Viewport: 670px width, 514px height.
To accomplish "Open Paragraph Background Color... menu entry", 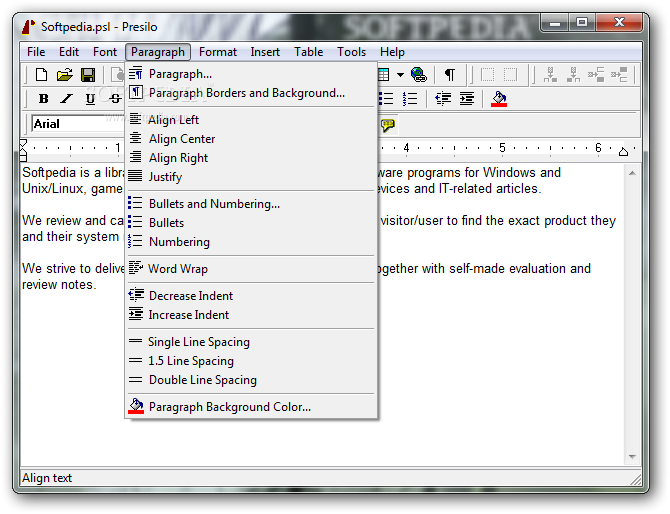I will pos(251,407).
